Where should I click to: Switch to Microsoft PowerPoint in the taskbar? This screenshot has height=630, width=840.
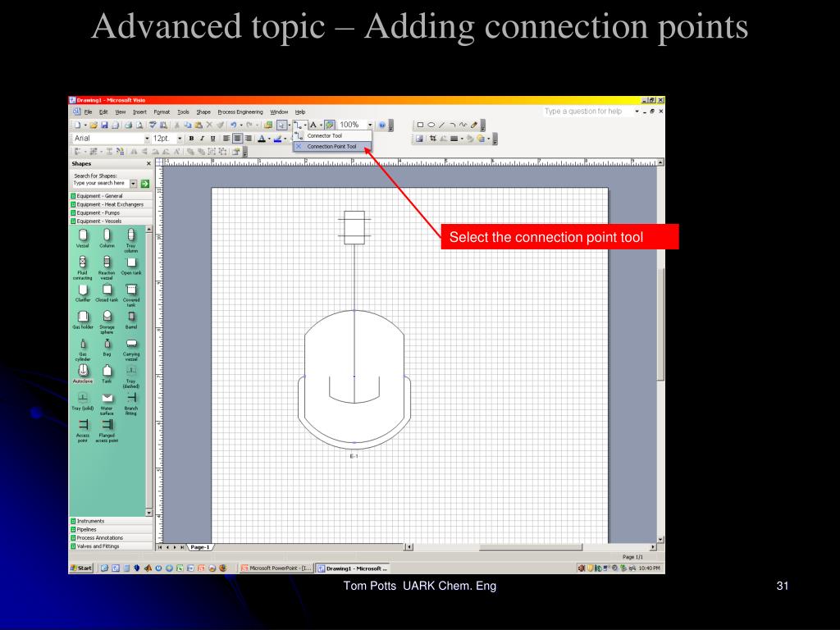click(x=275, y=568)
